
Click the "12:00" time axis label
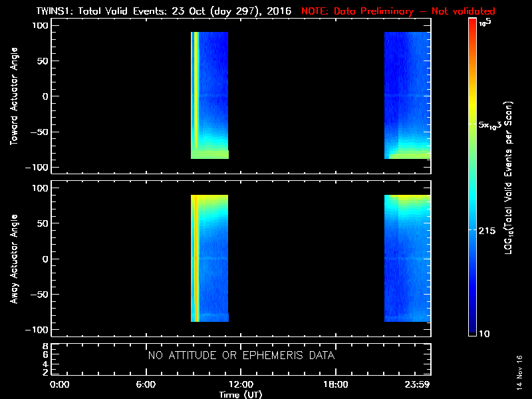(241, 384)
